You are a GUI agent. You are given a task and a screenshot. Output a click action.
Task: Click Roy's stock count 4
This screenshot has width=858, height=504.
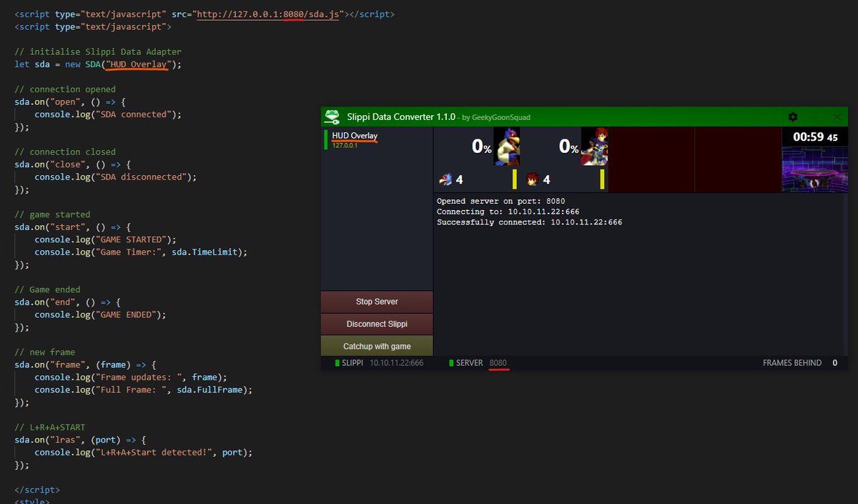click(x=546, y=179)
